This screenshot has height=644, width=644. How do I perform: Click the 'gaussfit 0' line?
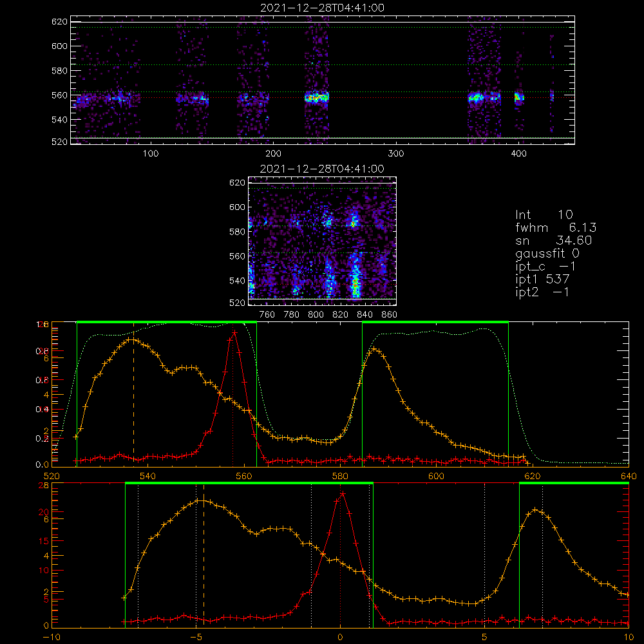tap(547, 253)
